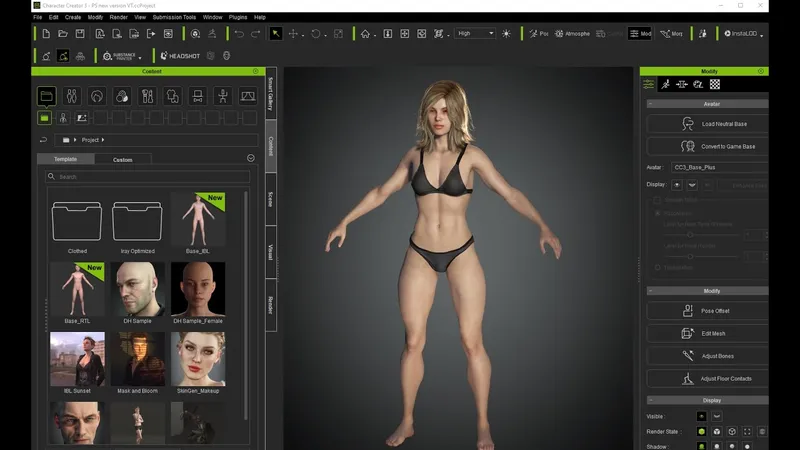800x450 pixels.
Task: Open the Motion Pose tab in Modify panel
Action: [665, 85]
